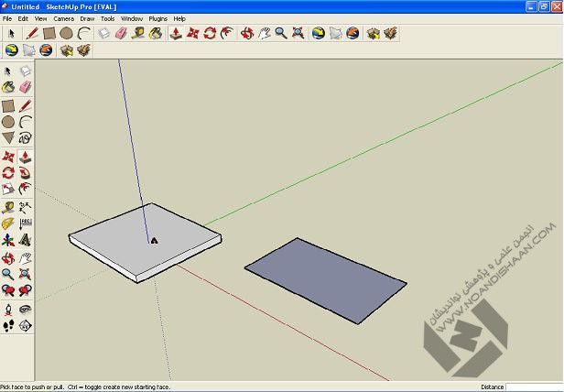The height and width of the screenshot is (392, 564).
Task: Select the Look Around eye icon
Action: point(25,308)
